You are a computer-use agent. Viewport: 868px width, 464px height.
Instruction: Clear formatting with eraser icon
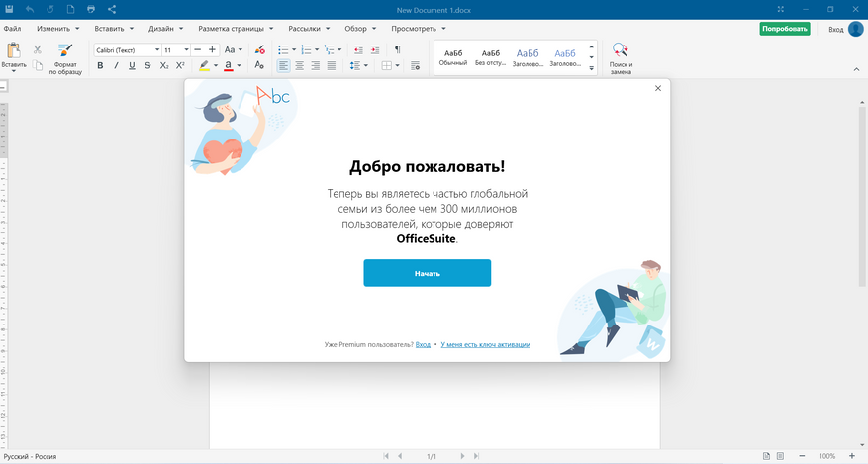(x=259, y=49)
